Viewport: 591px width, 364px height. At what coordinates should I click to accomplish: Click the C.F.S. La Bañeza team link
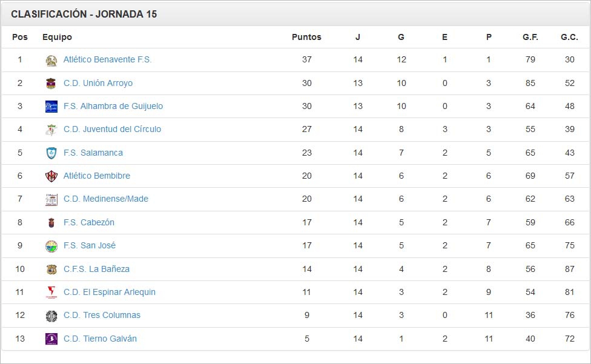97,269
